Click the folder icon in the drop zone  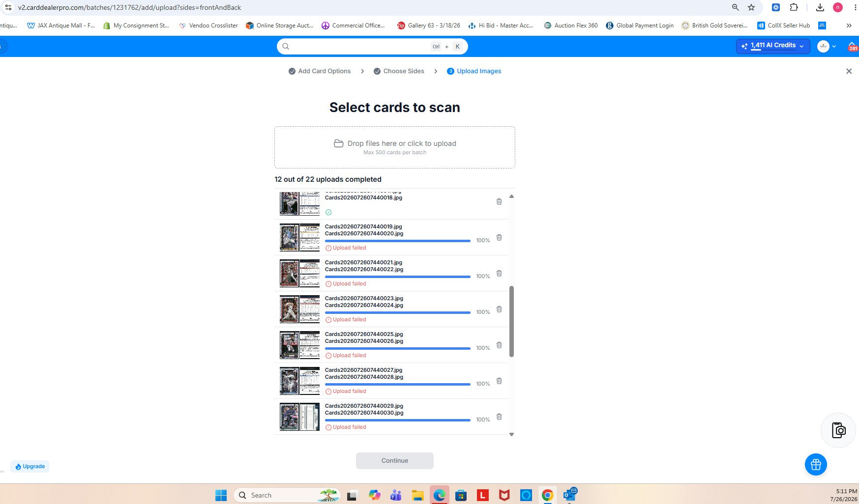point(338,143)
